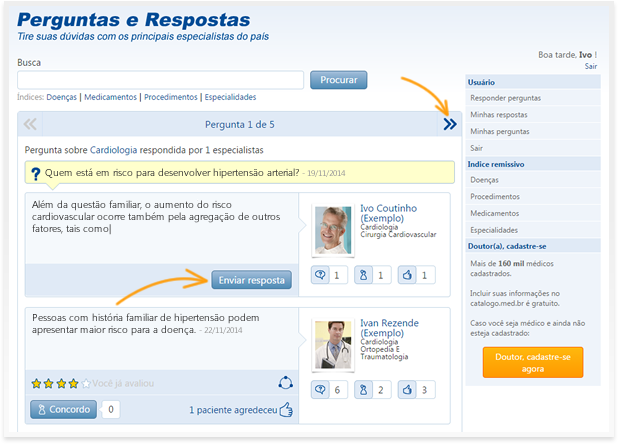Viewport: 618px width, 444px height.
Task: Click Ivan Rezende's answers count icon
Action: point(320,389)
